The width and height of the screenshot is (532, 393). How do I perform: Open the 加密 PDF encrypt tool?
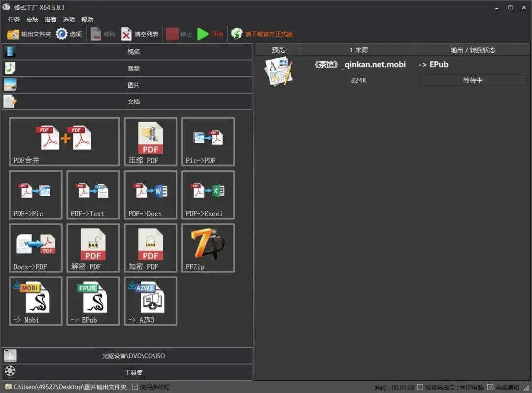tap(150, 248)
